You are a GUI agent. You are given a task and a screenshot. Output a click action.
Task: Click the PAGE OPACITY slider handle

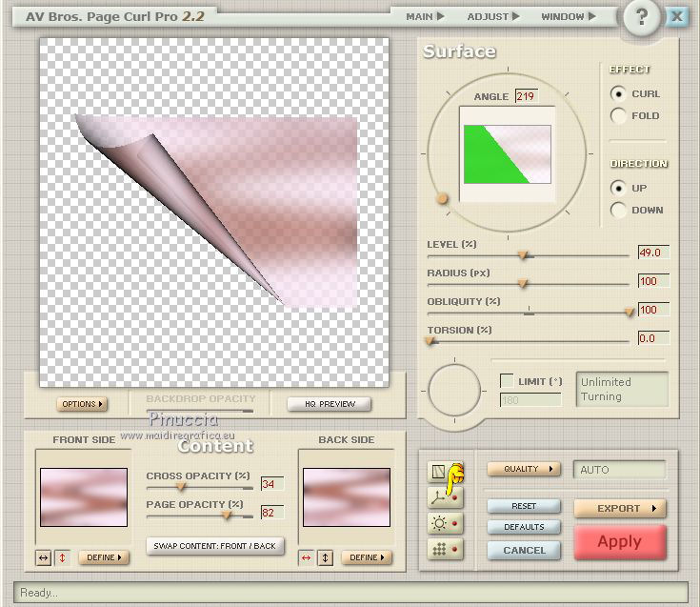click(227, 516)
